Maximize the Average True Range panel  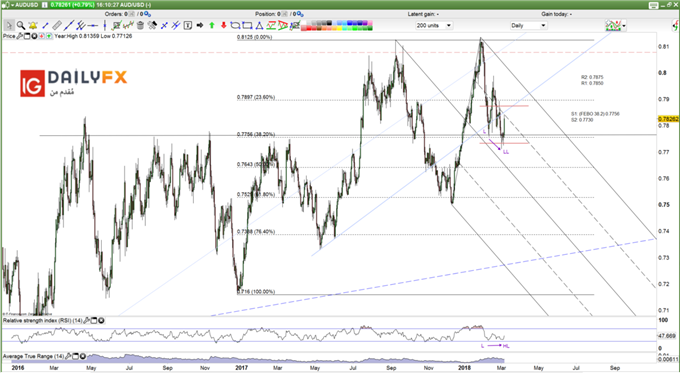pos(76,357)
